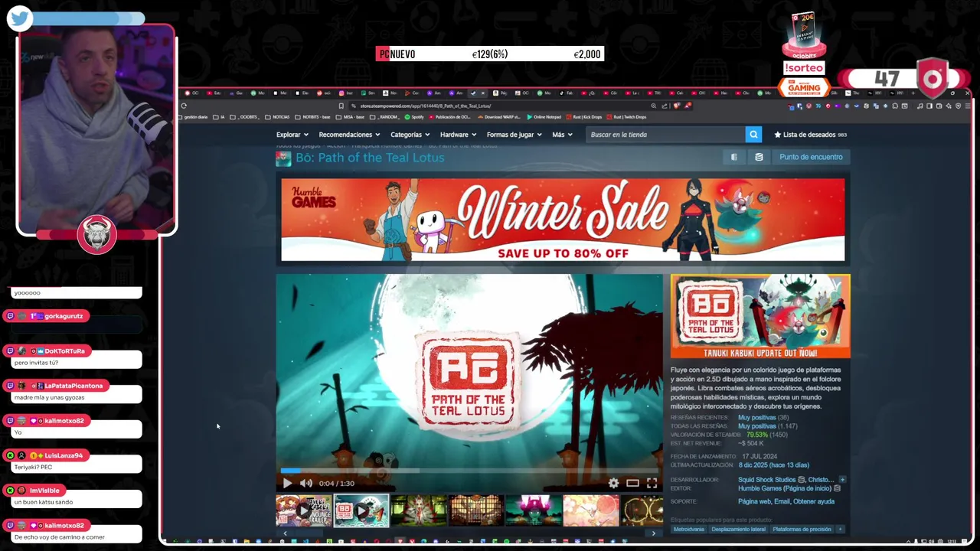Click the red shield counter icon

pyautogui.click(x=932, y=79)
